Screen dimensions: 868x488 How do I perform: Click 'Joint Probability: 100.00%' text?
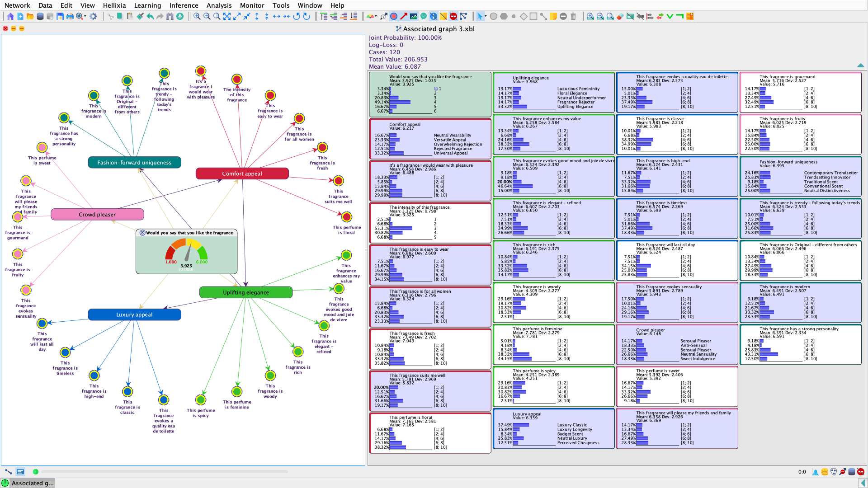click(405, 38)
